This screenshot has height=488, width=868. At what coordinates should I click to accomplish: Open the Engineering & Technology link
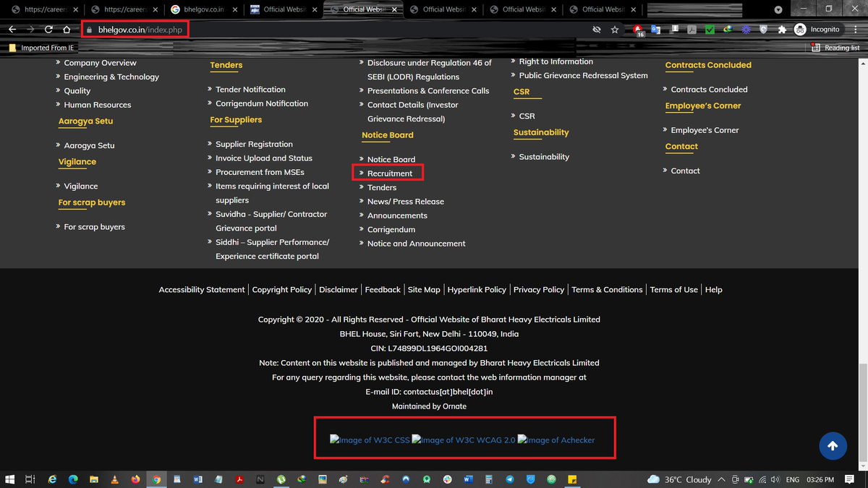[111, 77]
